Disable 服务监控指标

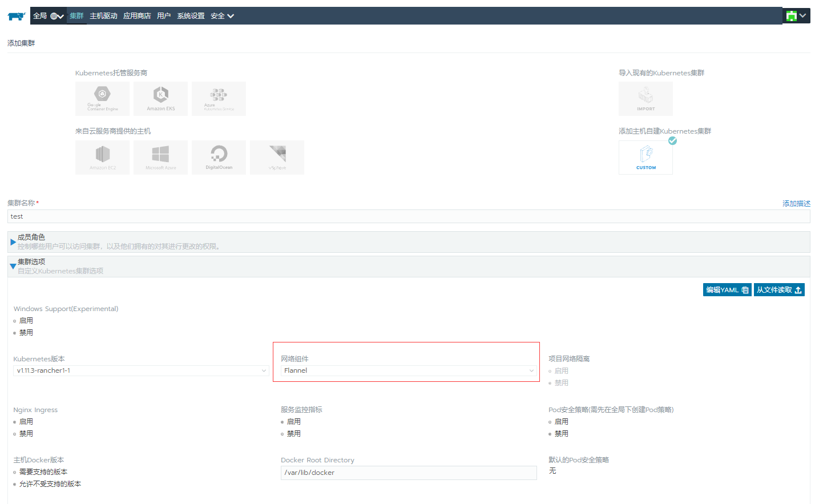tap(283, 434)
